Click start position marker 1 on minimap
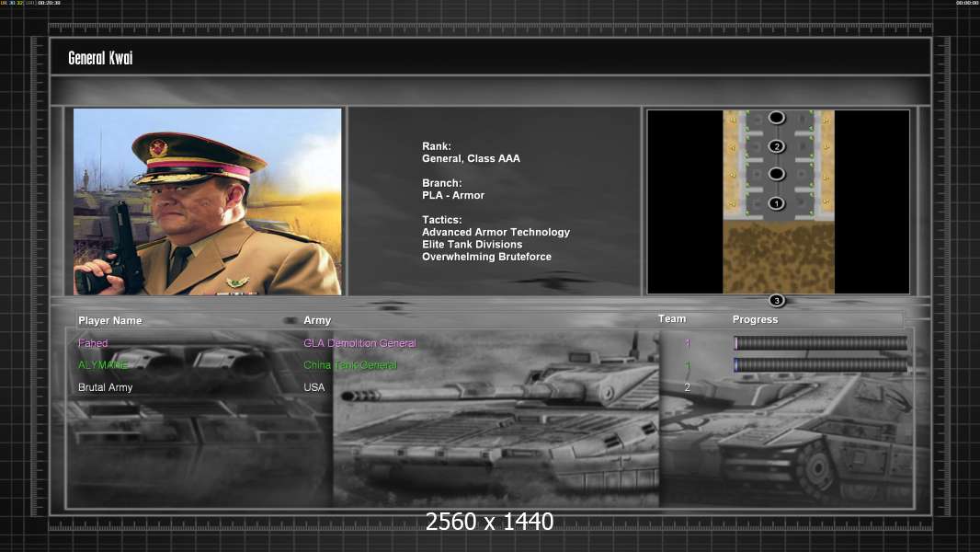The height and width of the screenshot is (552, 980). (x=776, y=203)
